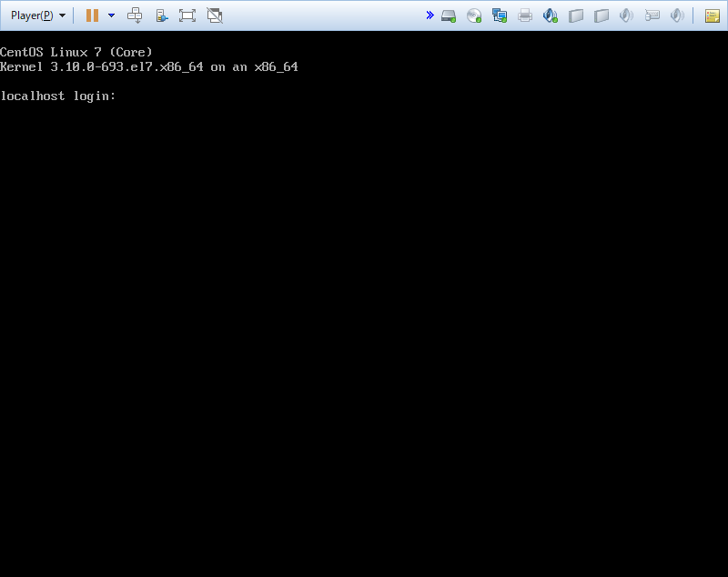Click the grey speaker icon left of the keyboard icon
The image size is (728, 577).
pyautogui.click(x=626, y=15)
